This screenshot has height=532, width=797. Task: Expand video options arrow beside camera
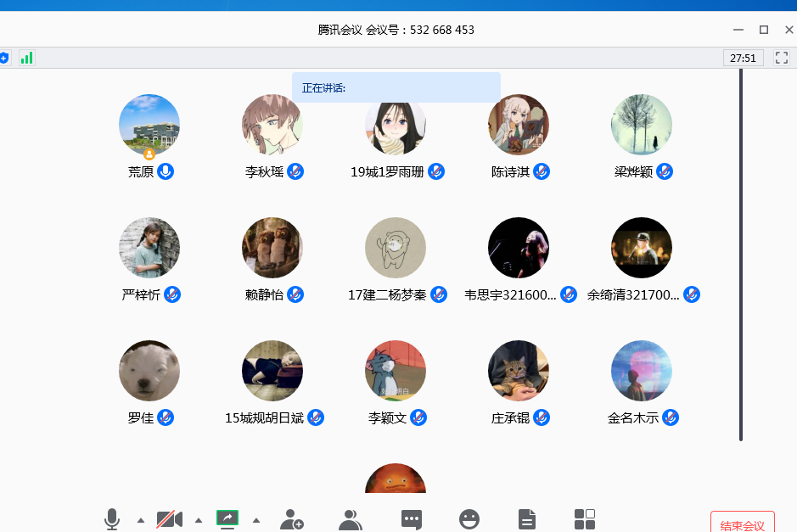[x=199, y=520]
